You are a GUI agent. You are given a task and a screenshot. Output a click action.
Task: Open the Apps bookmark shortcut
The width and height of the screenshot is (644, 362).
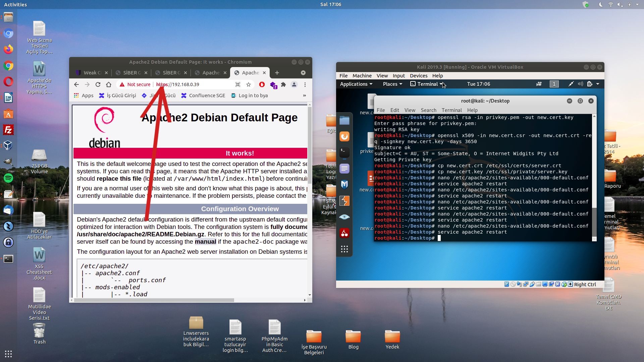click(84, 96)
